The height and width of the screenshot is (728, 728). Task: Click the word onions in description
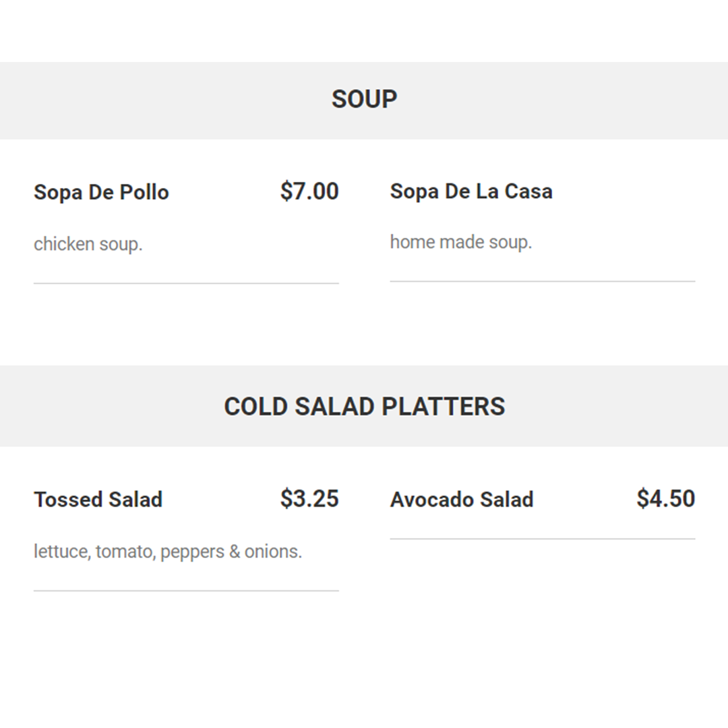(x=273, y=551)
